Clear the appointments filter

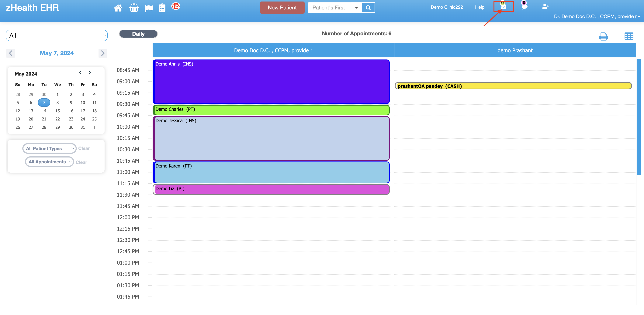pos(81,162)
